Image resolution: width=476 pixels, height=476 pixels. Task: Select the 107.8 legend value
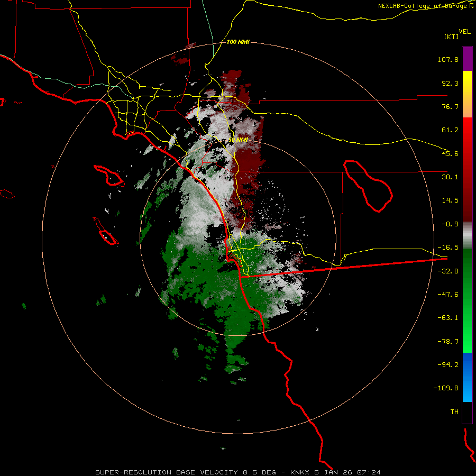pyautogui.click(x=448, y=59)
